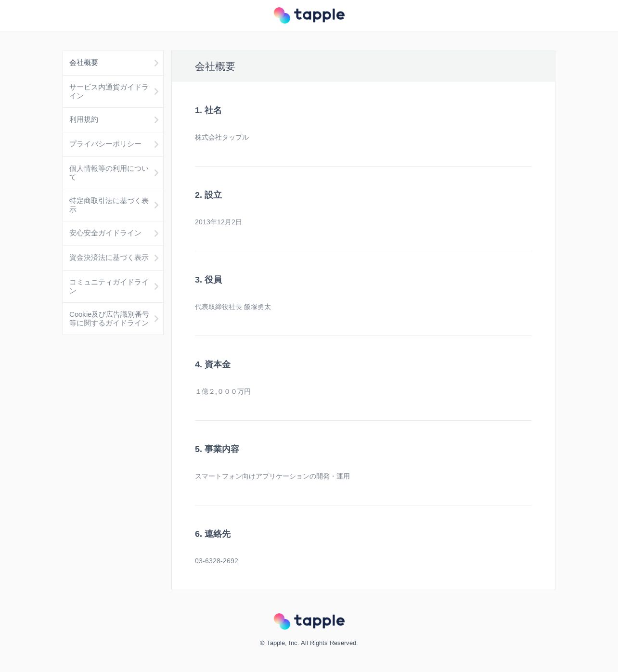Screen dimensions: 618x672
Task: Open Cookie及び広告識別番号 guideline link
Action: (x=113, y=319)
